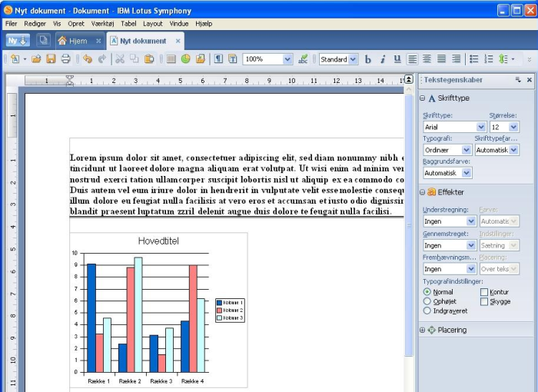Apply a numbered list
This screenshot has height=392, width=538.
(488, 59)
